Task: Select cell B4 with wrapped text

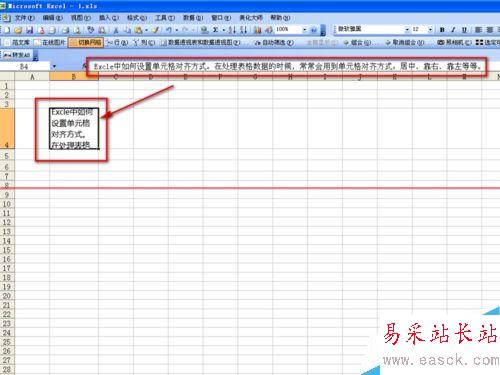Action: coord(74,128)
